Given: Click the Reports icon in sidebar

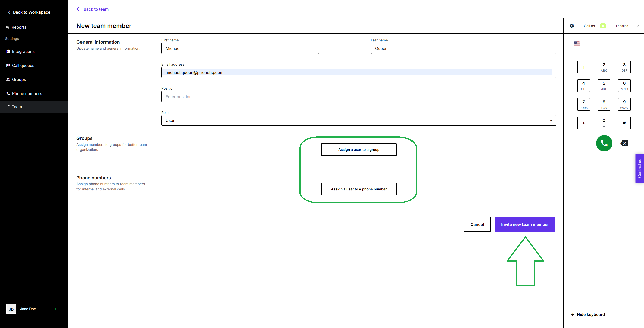Looking at the screenshot, I should pos(8,27).
